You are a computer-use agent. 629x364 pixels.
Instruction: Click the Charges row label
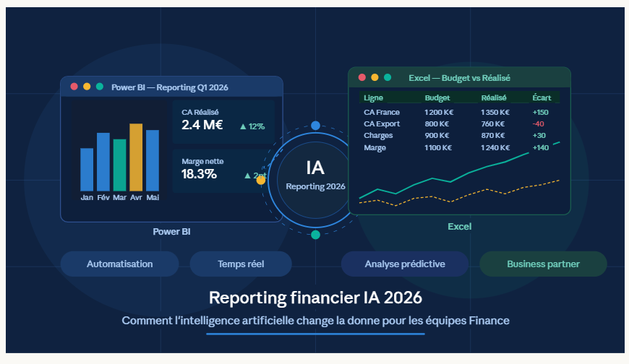tap(378, 136)
